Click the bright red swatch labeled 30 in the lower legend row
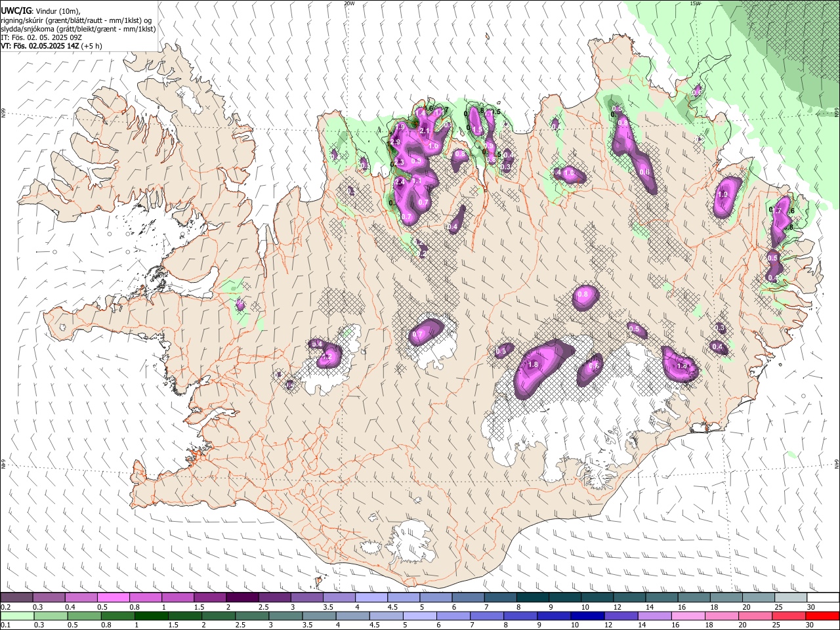This screenshot has width=840, height=630. (824, 616)
